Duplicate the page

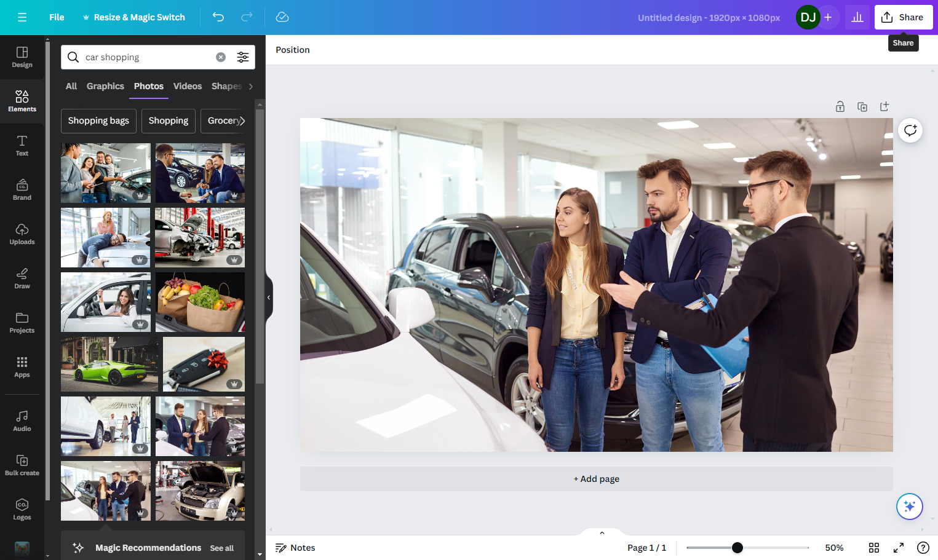pos(862,106)
